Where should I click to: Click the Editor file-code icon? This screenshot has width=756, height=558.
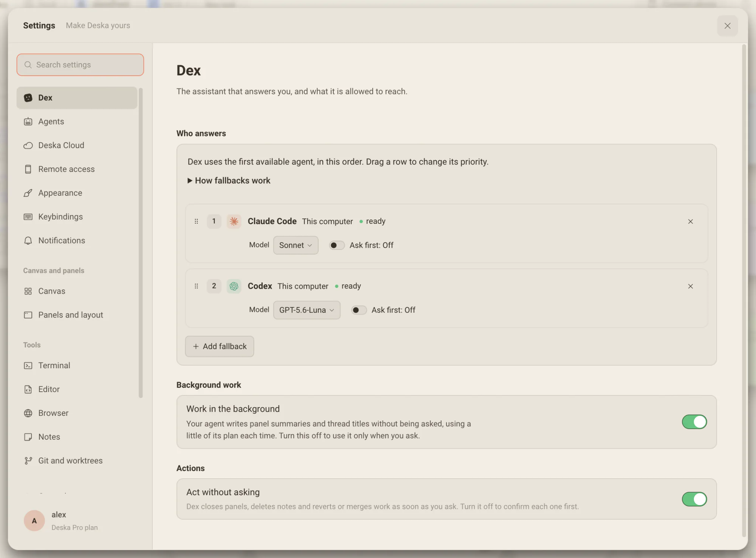28,389
